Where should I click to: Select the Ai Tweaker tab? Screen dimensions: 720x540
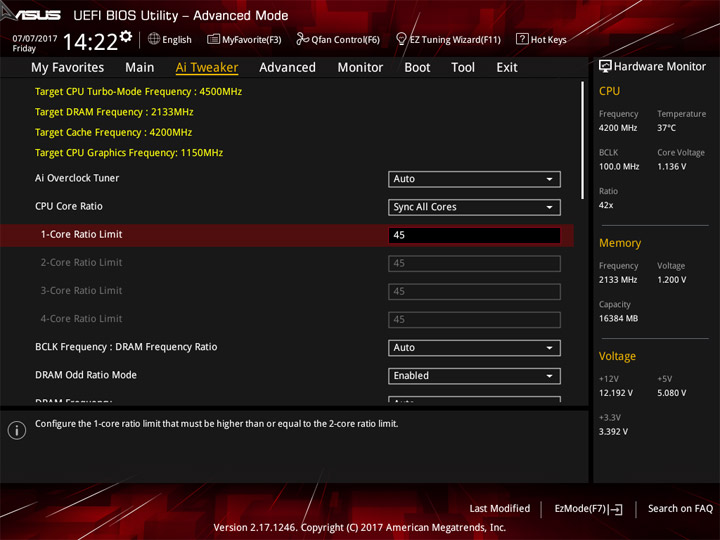point(207,68)
